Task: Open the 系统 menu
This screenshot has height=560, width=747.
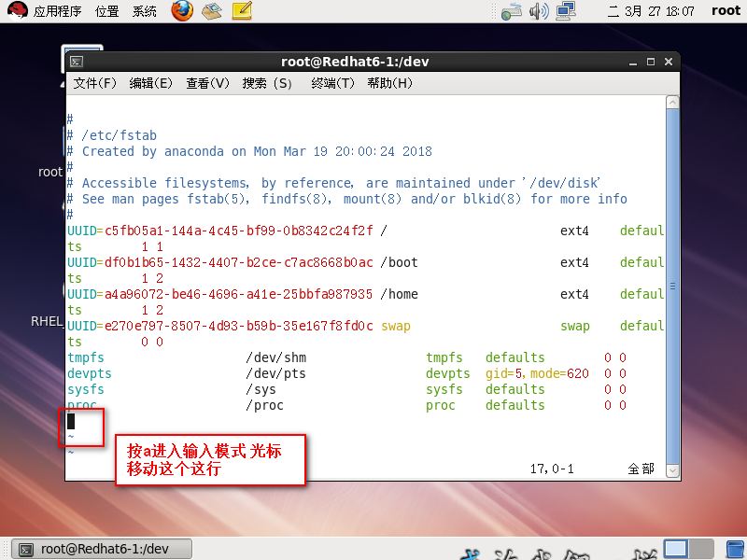Action: tap(145, 11)
